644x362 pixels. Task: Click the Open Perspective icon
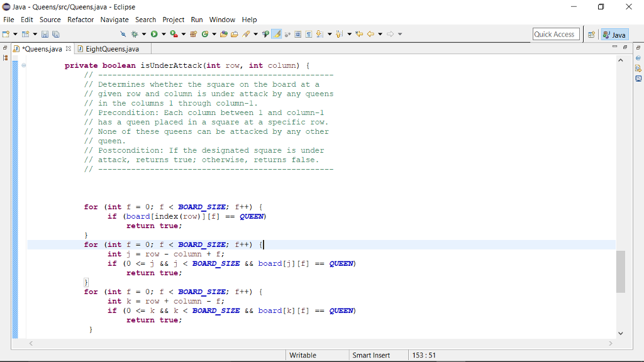pos(592,35)
